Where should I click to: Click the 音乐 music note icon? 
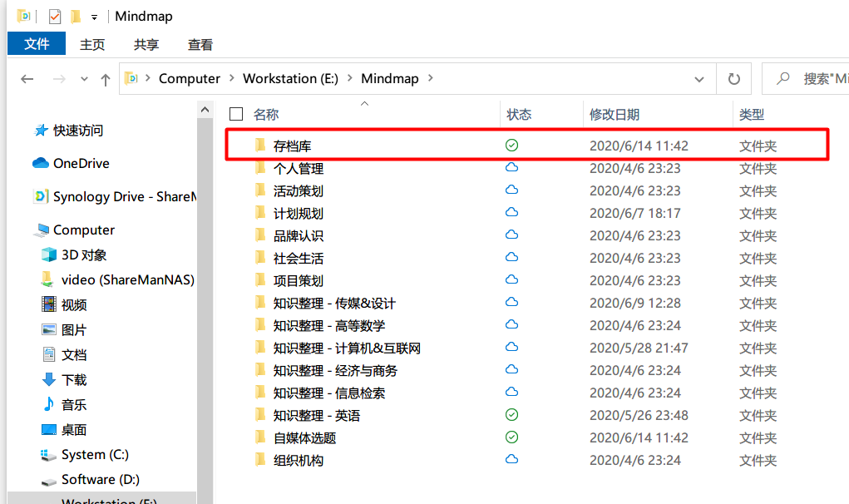pos(49,404)
